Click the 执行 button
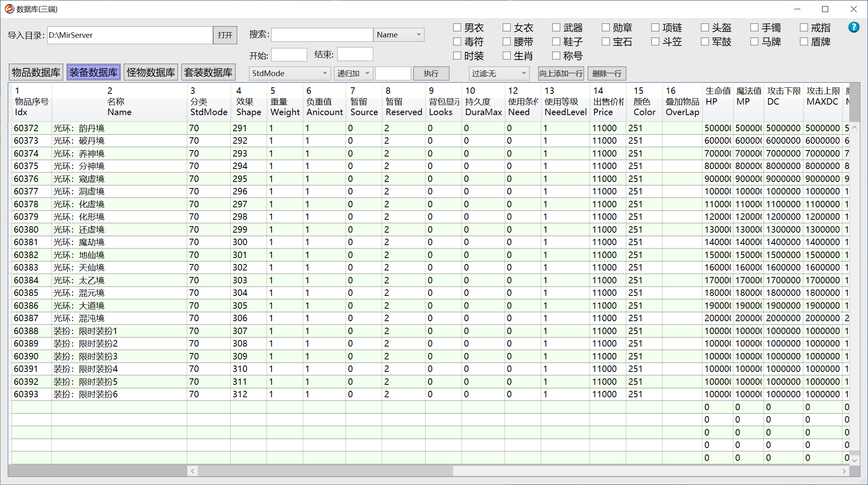 (431, 73)
